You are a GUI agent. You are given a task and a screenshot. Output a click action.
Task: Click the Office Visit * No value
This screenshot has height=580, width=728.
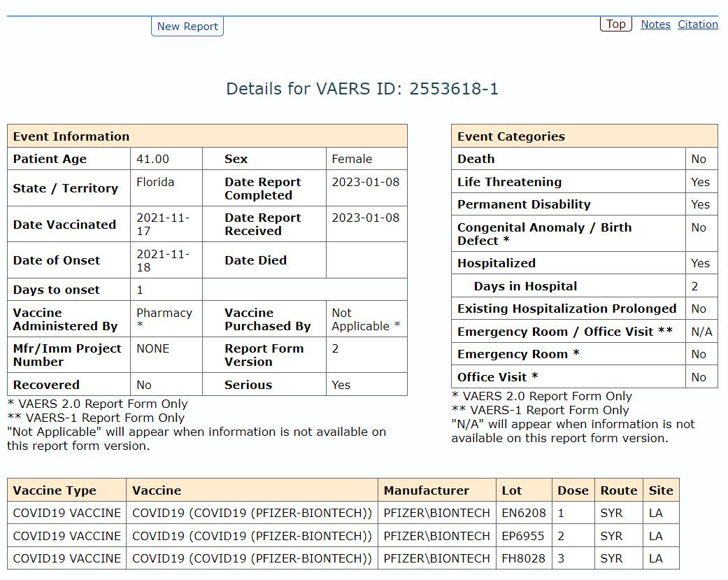point(699,377)
